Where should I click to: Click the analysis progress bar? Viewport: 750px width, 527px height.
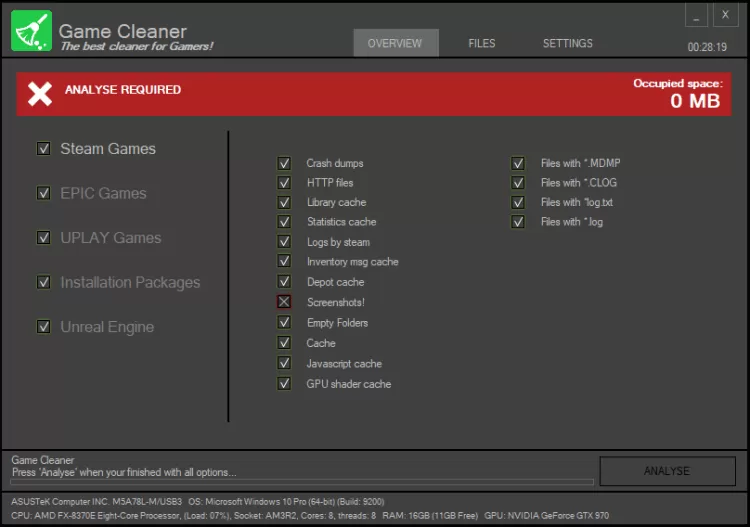point(300,482)
